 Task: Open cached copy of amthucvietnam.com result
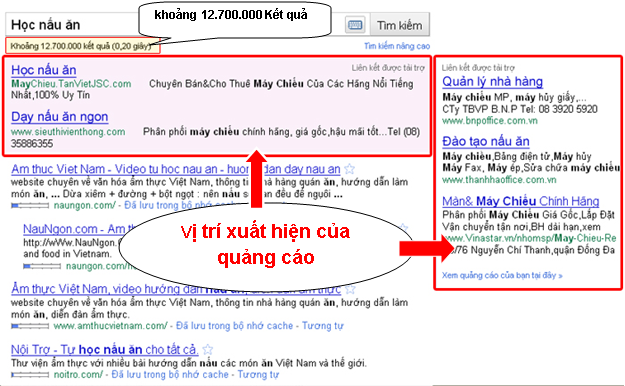pyautogui.click(x=234, y=326)
